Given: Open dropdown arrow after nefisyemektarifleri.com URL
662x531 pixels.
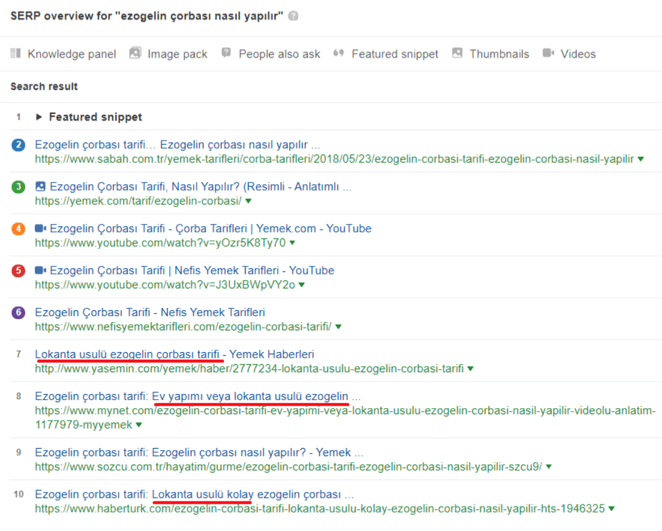Looking at the screenshot, I should click(x=338, y=327).
